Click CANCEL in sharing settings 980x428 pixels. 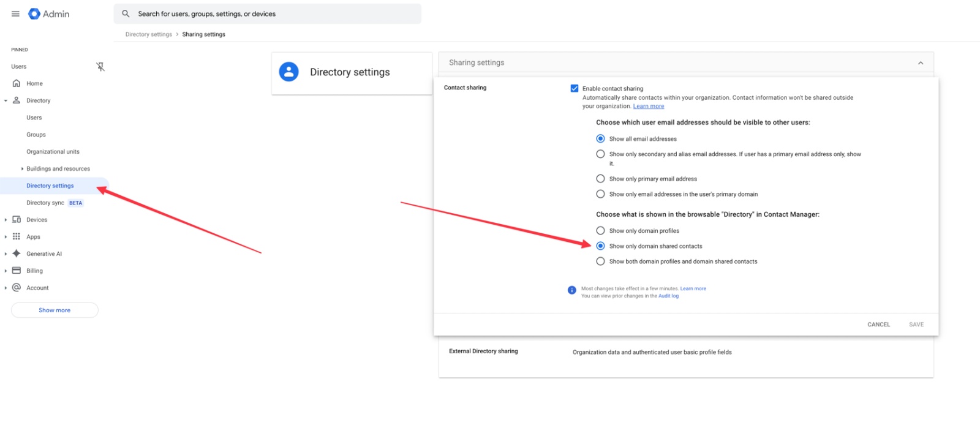point(878,325)
